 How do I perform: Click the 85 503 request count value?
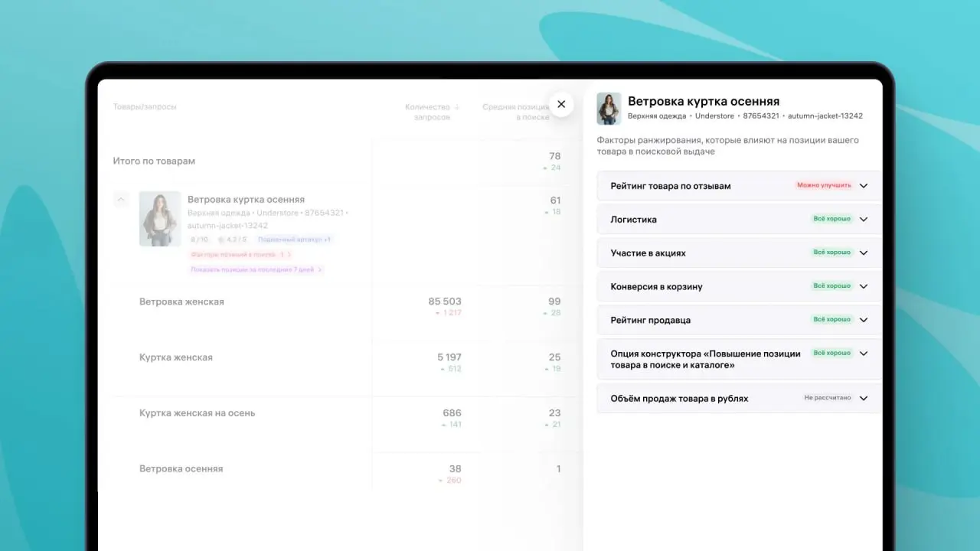click(445, 302)
